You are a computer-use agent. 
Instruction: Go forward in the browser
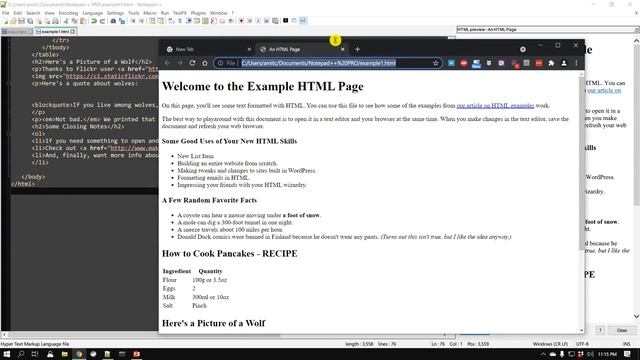180,63
